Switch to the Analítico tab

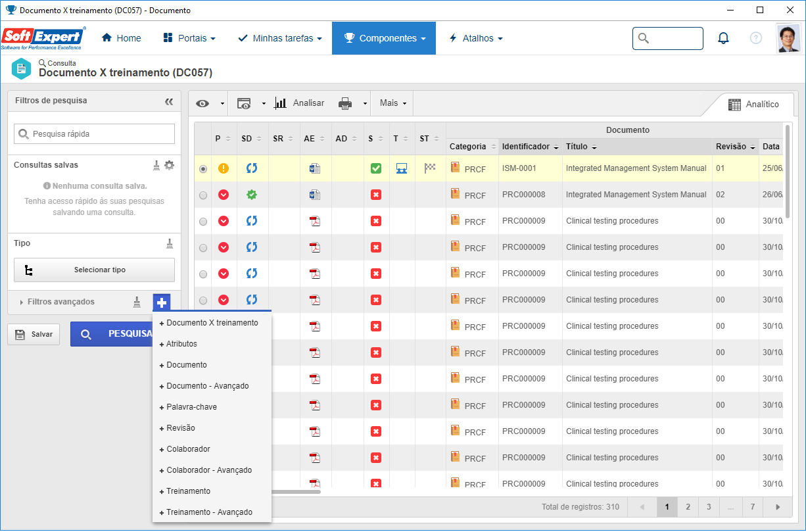(x=753, y=105)
